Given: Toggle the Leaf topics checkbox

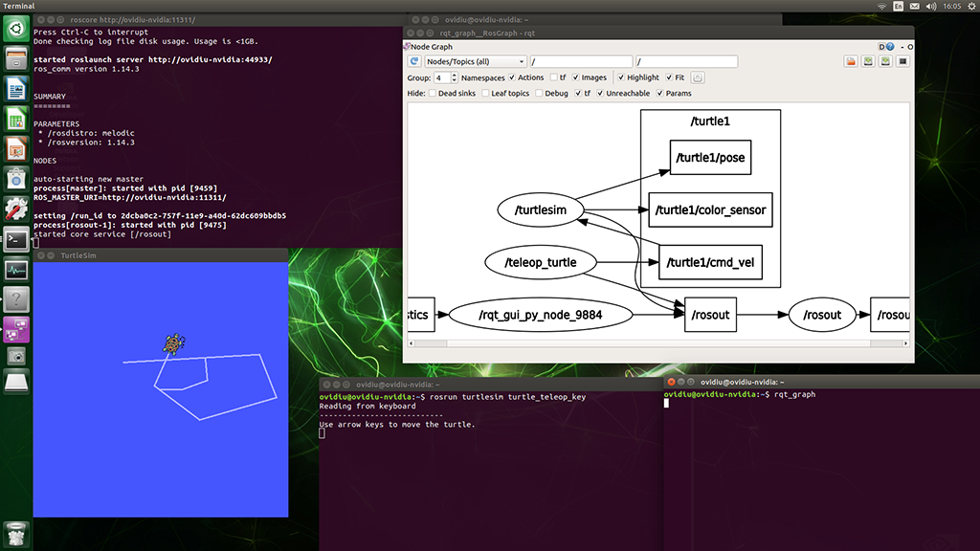Looking at the screenshot, I should point(485,94).
